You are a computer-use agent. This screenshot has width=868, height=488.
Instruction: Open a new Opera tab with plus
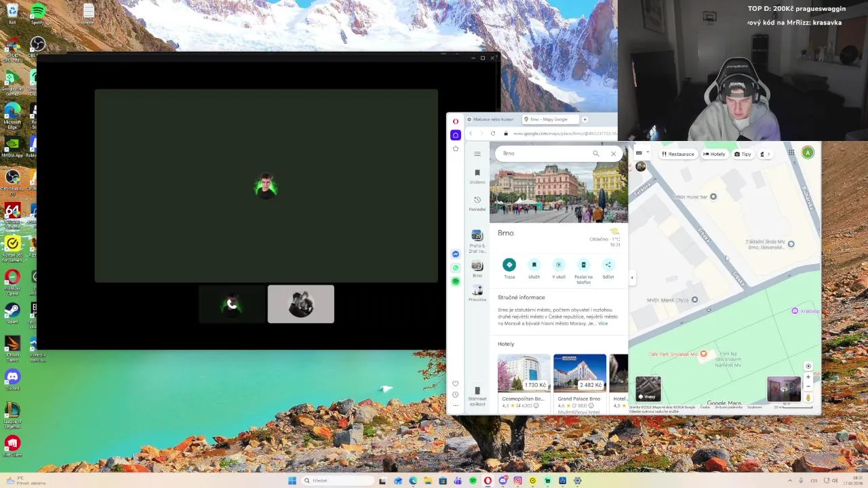pyautogui.click(x=585, y=119)
